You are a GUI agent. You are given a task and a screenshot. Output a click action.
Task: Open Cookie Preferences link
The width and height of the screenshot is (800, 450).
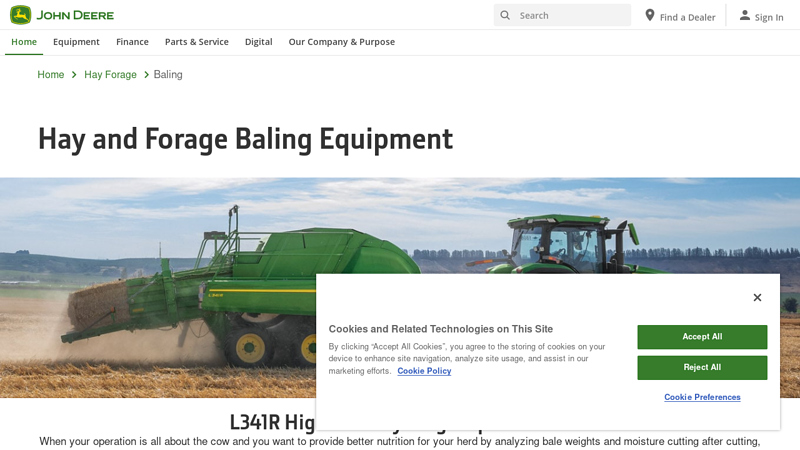click(x=702, y=397)
